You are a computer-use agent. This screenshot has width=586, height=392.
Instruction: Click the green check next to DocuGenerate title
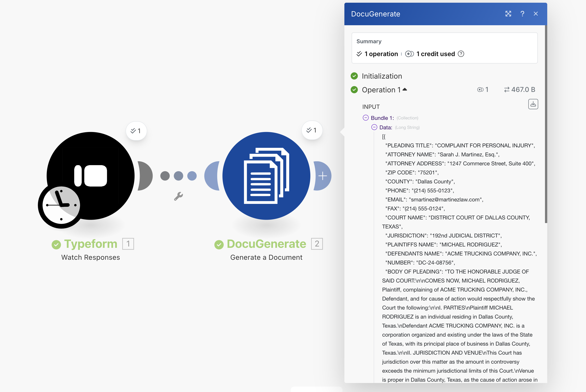[x=219, y=244]
